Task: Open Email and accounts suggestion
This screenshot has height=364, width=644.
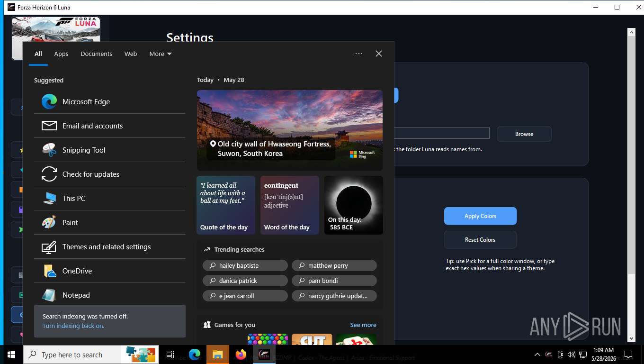Action: pyautogui.click(x=109, y=126)
